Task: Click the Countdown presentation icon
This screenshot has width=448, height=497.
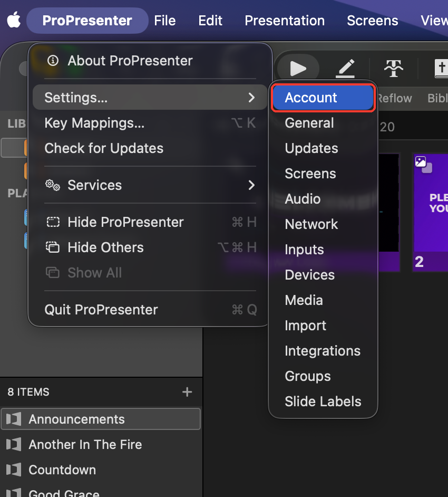Action: tap(14, 470)
